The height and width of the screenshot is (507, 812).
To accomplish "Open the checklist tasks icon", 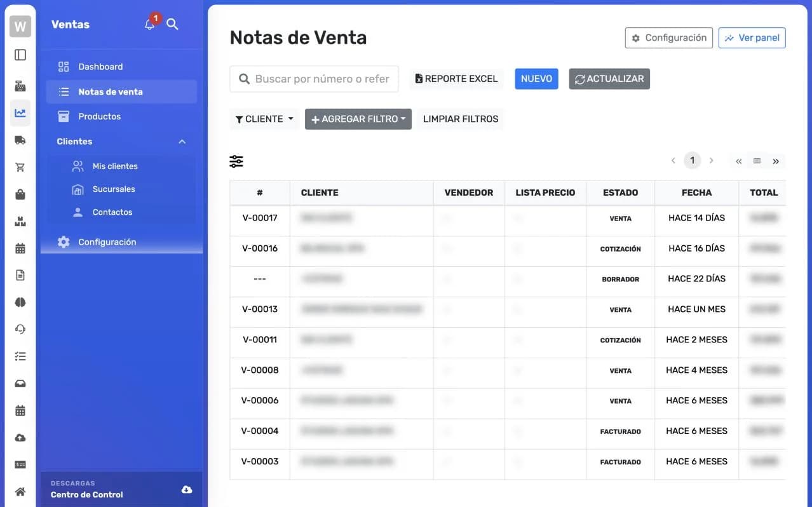I will tap(20, 356).
